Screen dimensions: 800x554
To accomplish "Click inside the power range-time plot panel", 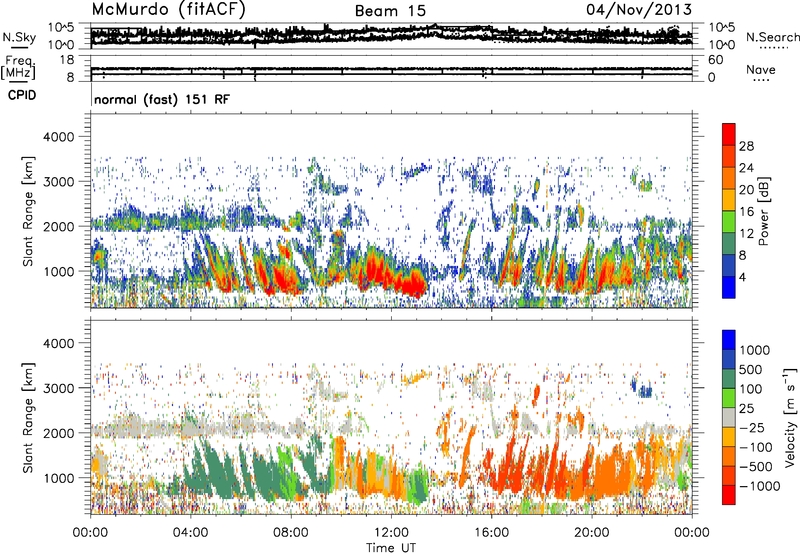I will 391,211.
